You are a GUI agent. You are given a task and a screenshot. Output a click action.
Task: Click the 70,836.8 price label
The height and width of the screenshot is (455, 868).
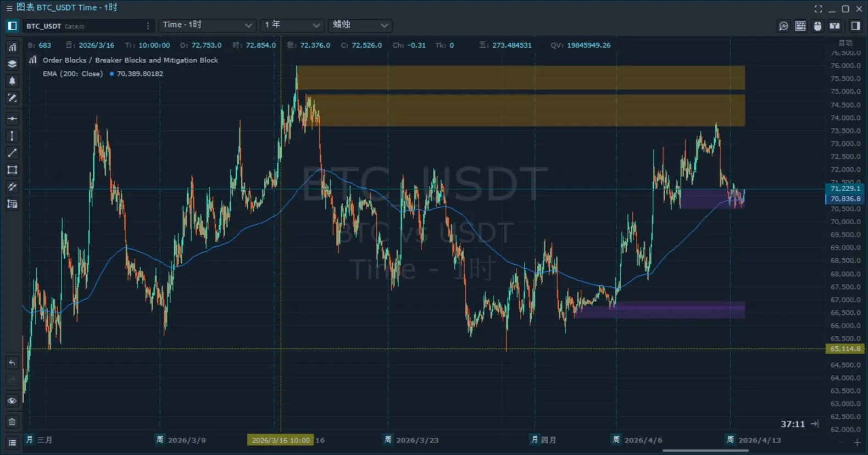tap(845, 199)
